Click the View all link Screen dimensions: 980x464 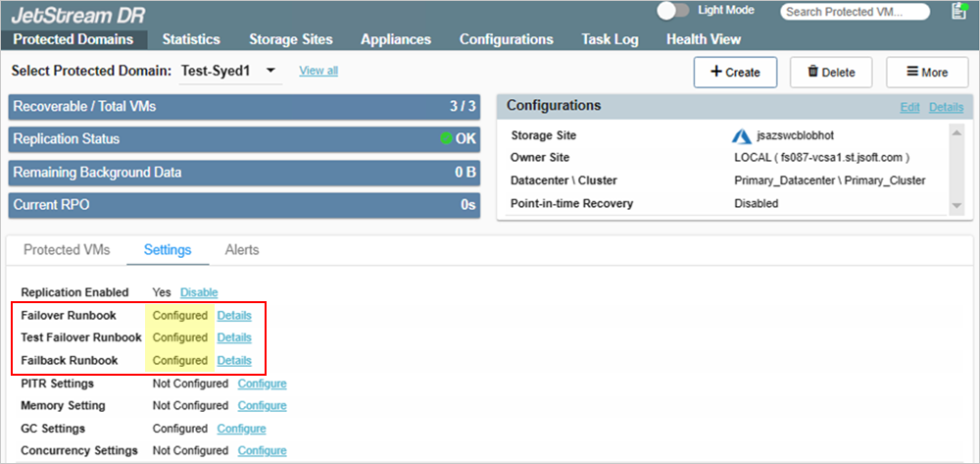(x=318, y=71)
